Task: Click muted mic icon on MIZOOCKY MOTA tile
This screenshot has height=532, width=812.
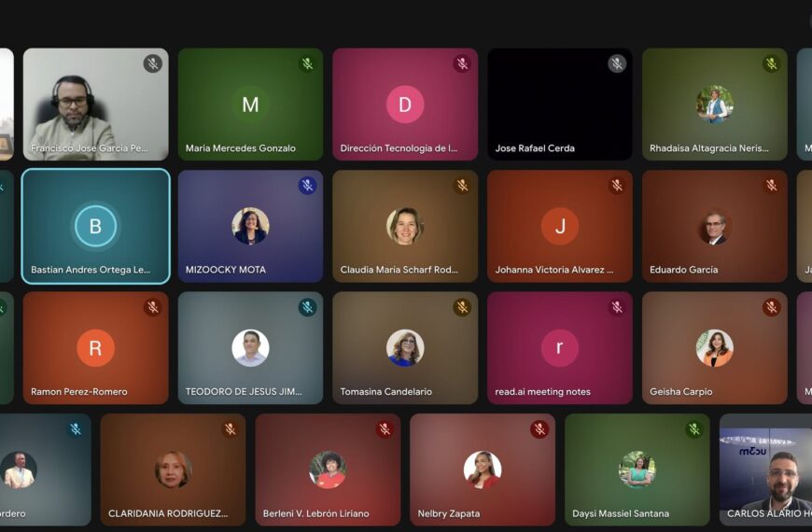Action: pos(308,186)
